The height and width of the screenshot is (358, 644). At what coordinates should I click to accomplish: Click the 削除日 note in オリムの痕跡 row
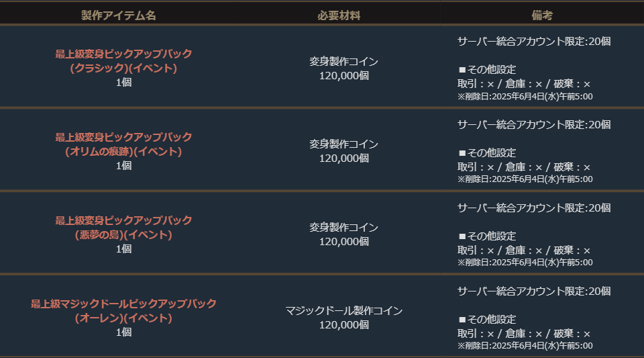pos(525,179)
